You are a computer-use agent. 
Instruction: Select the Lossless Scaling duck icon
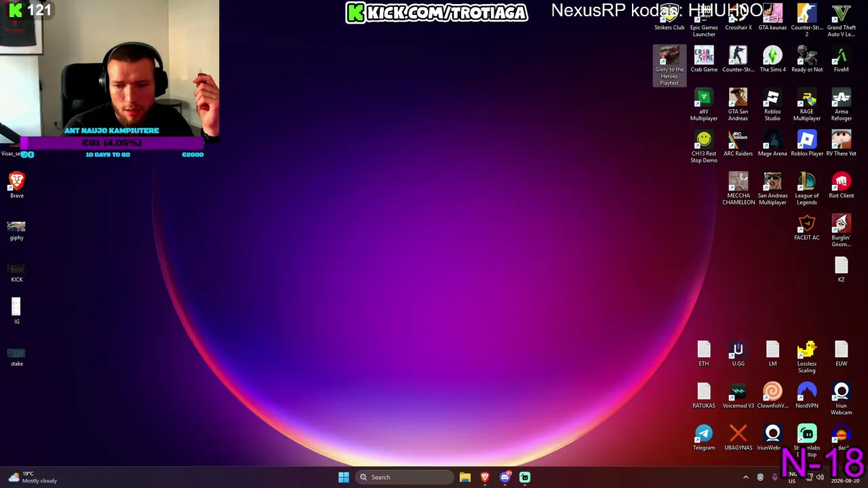click(x=807, y=357)
